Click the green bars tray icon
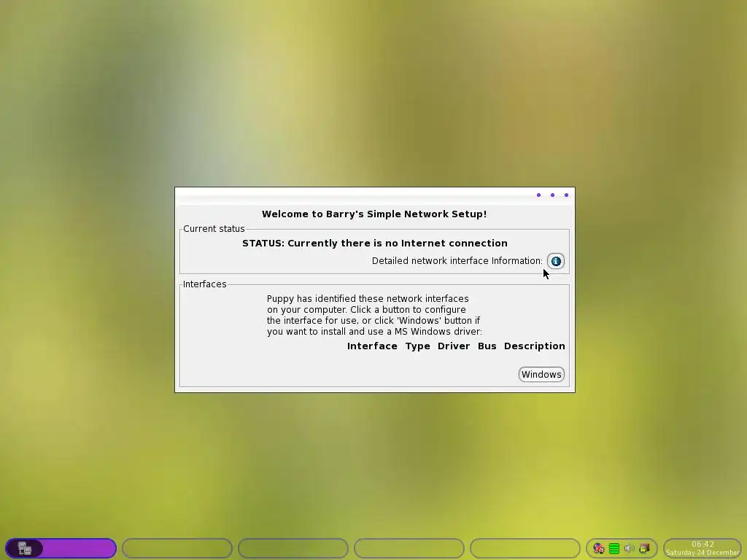Image resolution: width=747 pixels, height=560 pixels. pos(614,548)
